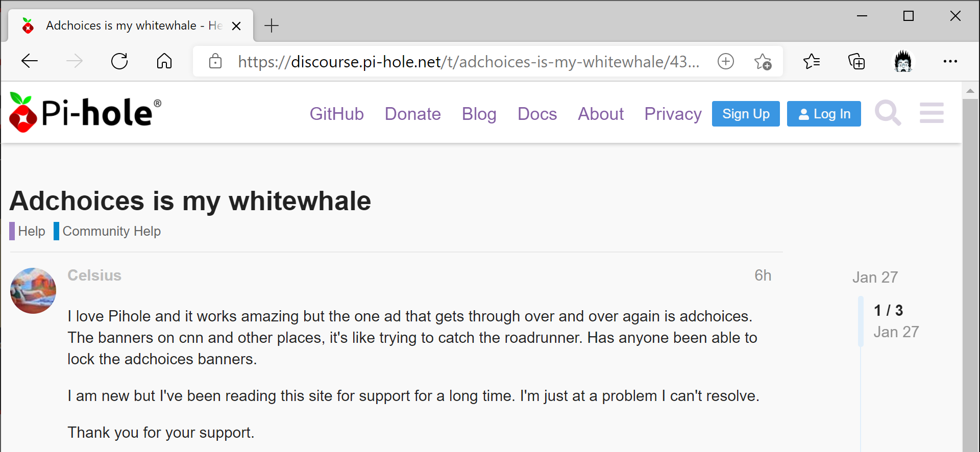The width and height of the screenshot is (980, 452).
Task: Add page to favorites star icon
Action: (x=763, y=61)
